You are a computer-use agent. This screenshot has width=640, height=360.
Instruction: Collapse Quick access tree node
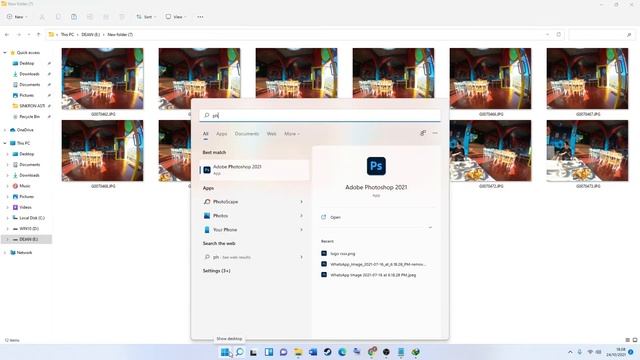(5, 53)
